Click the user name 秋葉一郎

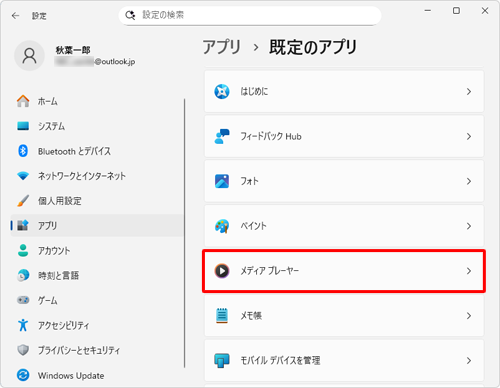pos(73,50)
